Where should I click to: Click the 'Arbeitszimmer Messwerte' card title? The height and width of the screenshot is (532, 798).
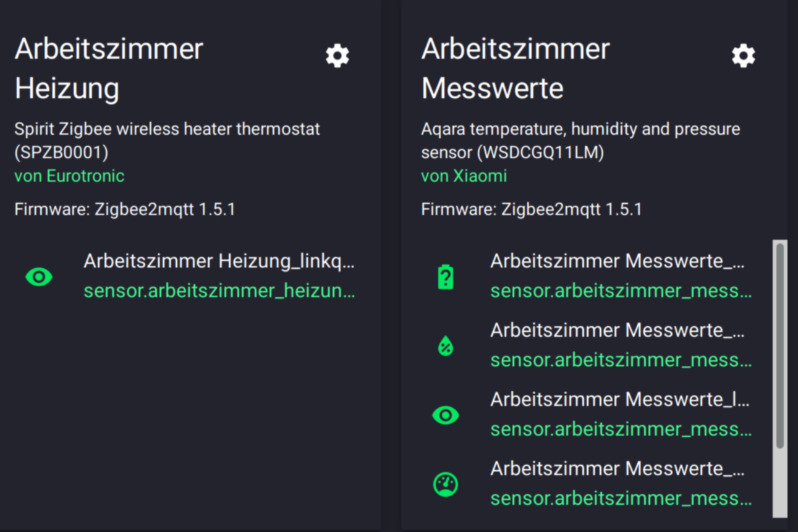(x=516, y=68)
